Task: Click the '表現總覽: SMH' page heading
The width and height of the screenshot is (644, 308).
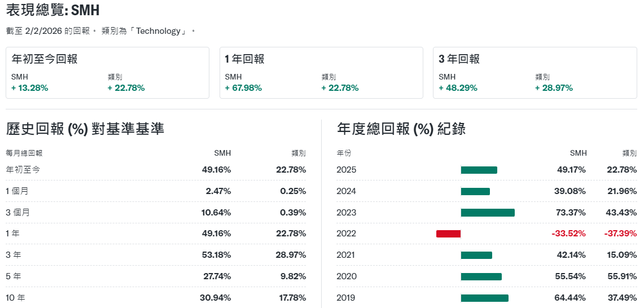Action: pyautogui.click(x=53, y=10)
